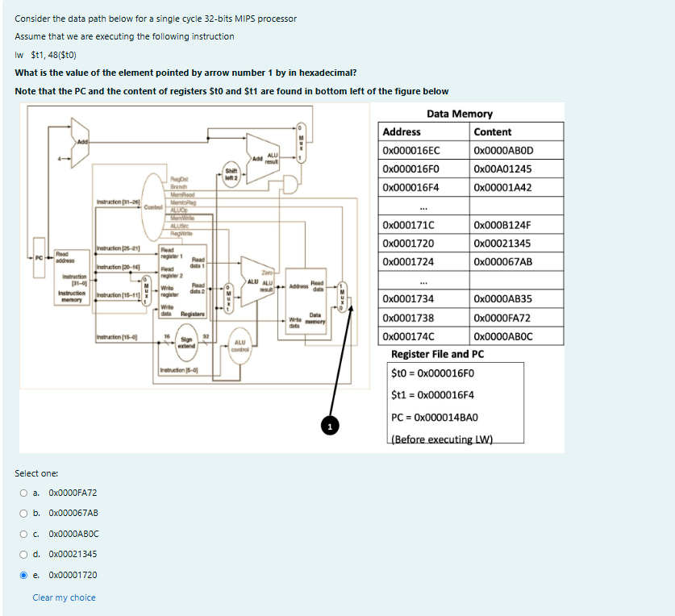This screenshot has width=675, height=616.
Task: Click the Shift left 2 block
Action: 231,173
